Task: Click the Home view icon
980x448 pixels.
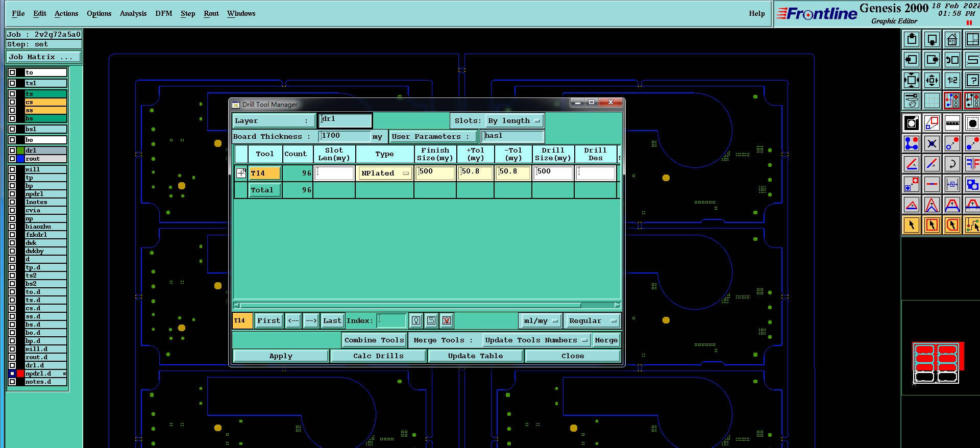Action: [x=952, y=39]
